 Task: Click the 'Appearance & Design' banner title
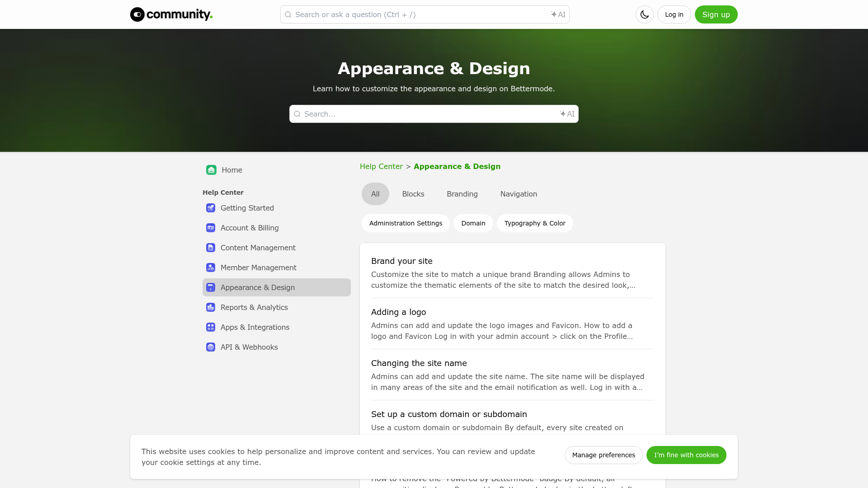point(434,69)
